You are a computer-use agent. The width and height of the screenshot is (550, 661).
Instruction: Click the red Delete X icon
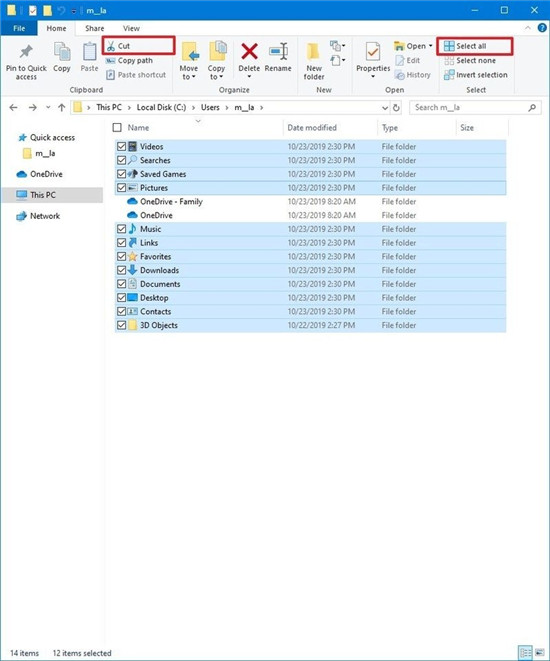point(249,51)
